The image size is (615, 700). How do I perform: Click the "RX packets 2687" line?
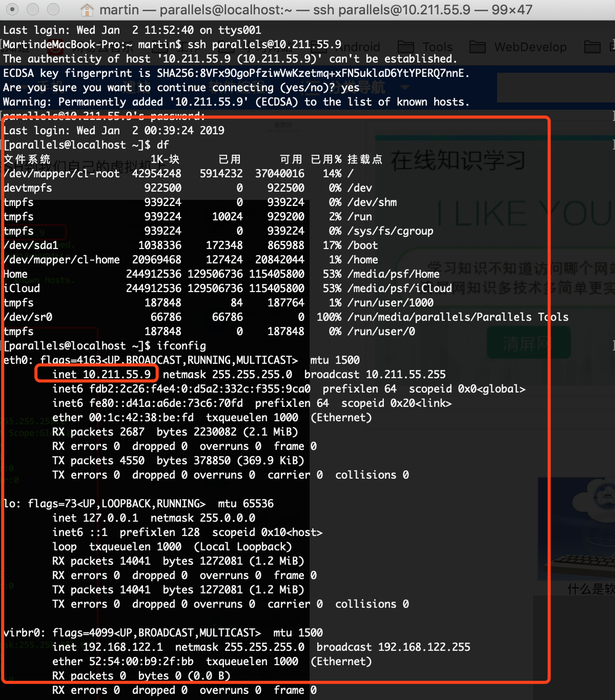(x=175, y=432)
